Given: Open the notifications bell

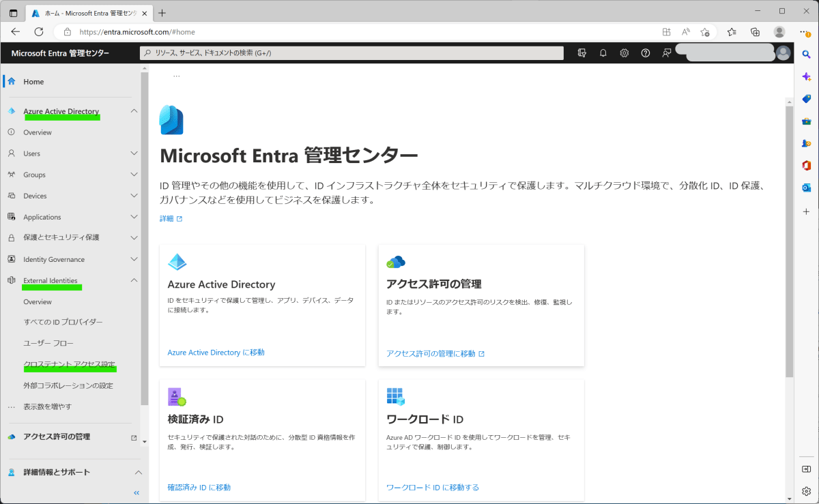Looking at the screenshot, I should pos(603,53).
